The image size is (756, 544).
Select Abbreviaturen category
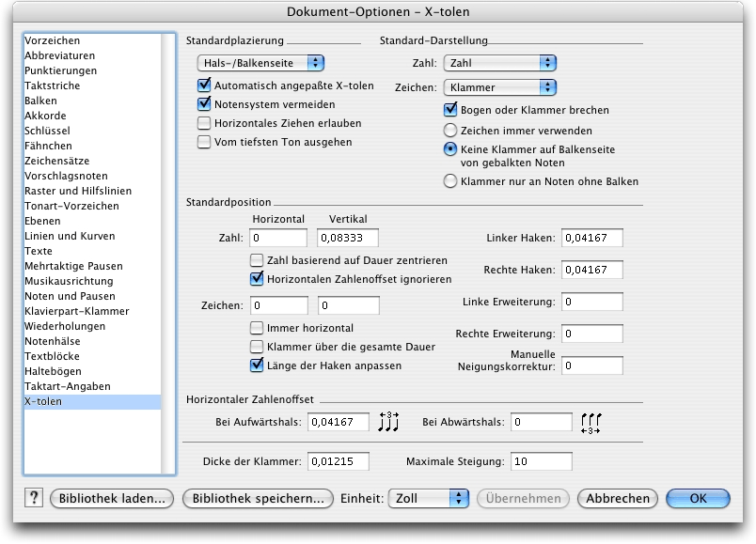click(92, 55)
